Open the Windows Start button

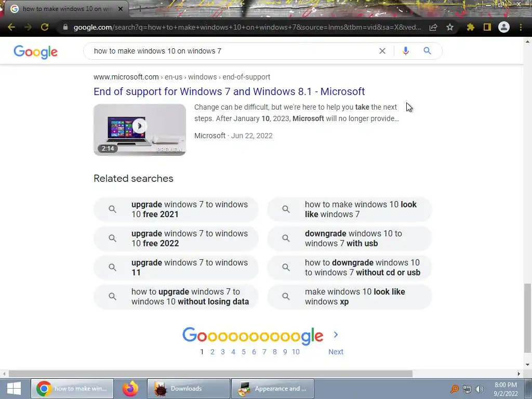tap(14, 389)
